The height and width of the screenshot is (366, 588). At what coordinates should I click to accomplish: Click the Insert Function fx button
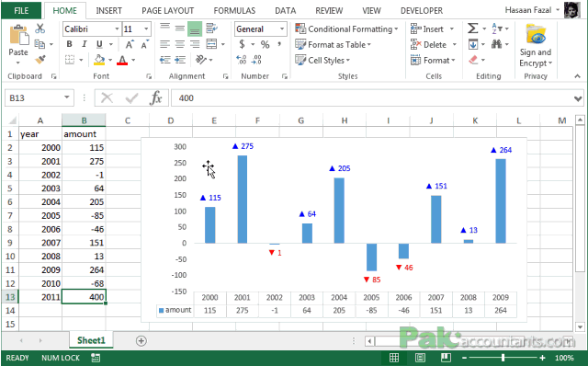[x=155, y=98]
